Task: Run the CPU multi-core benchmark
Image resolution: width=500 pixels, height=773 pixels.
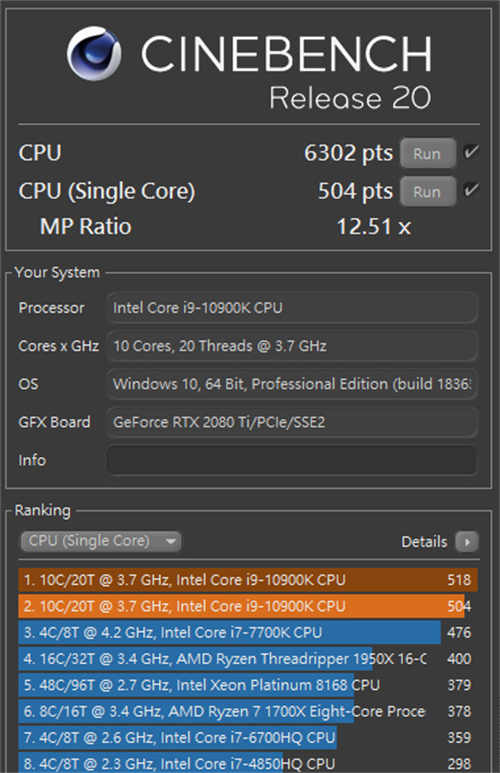Action: coord(428,153)
